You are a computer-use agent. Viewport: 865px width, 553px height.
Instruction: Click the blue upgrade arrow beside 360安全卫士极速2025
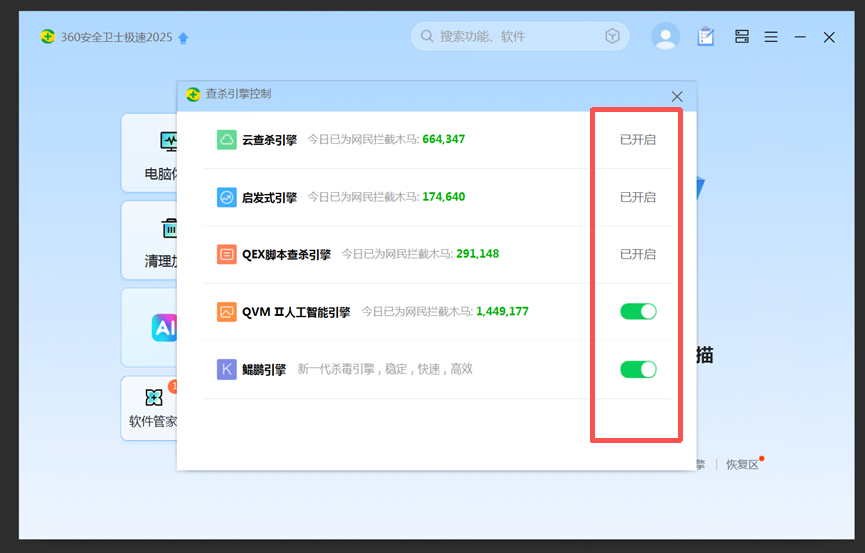(x=183, y=38)
